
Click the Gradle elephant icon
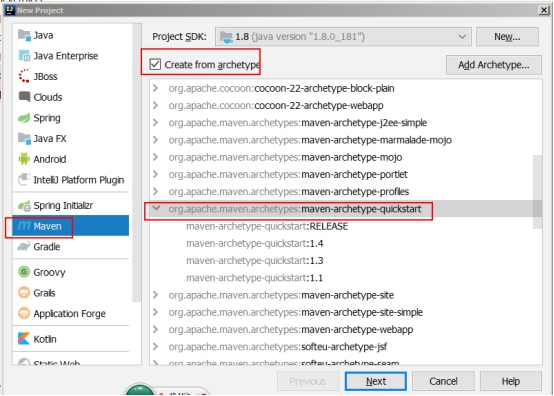click(24, 247)
